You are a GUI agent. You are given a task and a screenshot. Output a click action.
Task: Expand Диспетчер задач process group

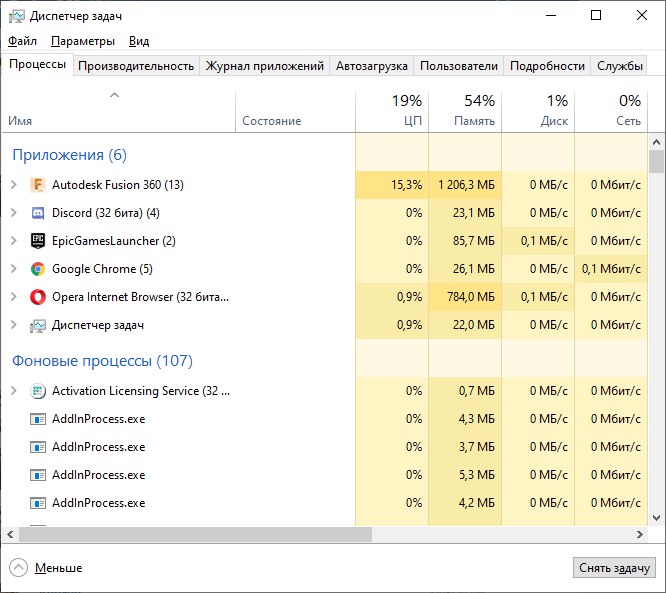coord(14,325)
